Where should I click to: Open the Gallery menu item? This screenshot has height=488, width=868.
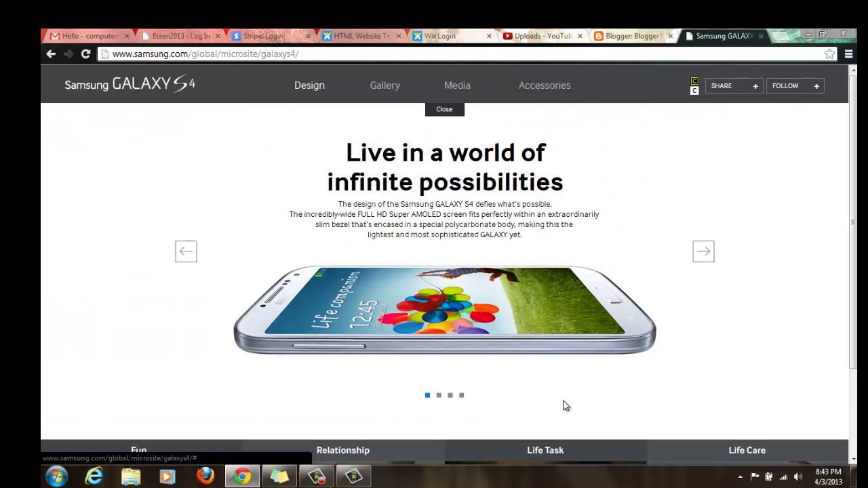(x=385, y=85)
